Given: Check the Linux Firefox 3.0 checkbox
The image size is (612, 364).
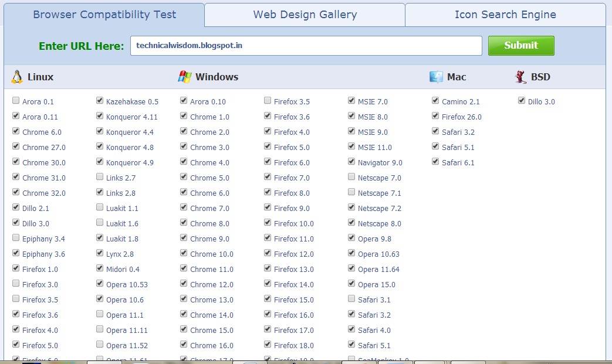Looking at the screenshot, I should (16, 283).
